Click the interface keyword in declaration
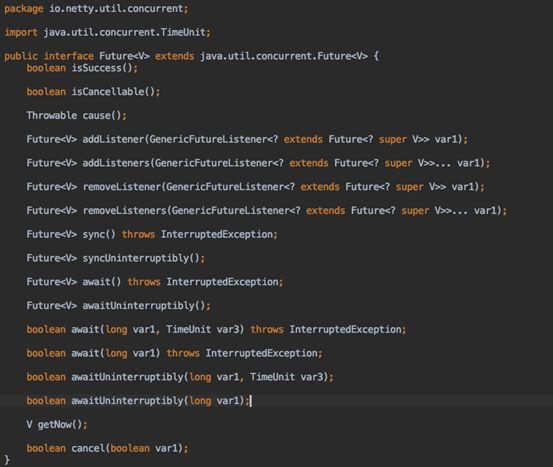Image resolution: width=553 pixels, height=467 pixels. pyautogui.click(x=68, y=56)
